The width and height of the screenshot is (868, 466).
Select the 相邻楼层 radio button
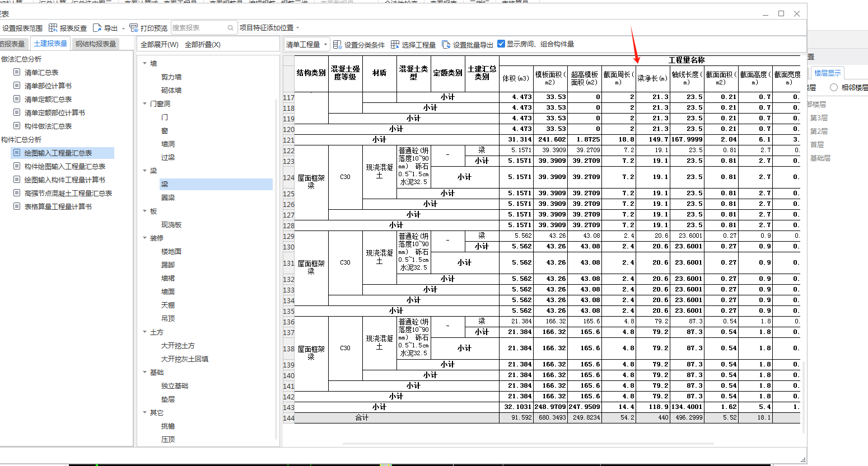pos(834,87)
